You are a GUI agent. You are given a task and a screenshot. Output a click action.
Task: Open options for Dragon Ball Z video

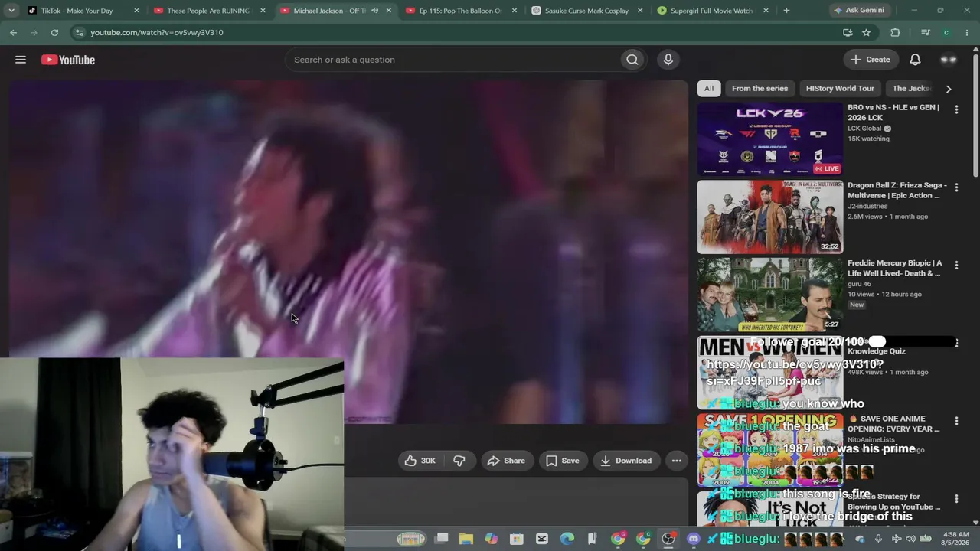click(x=956, y=187)
